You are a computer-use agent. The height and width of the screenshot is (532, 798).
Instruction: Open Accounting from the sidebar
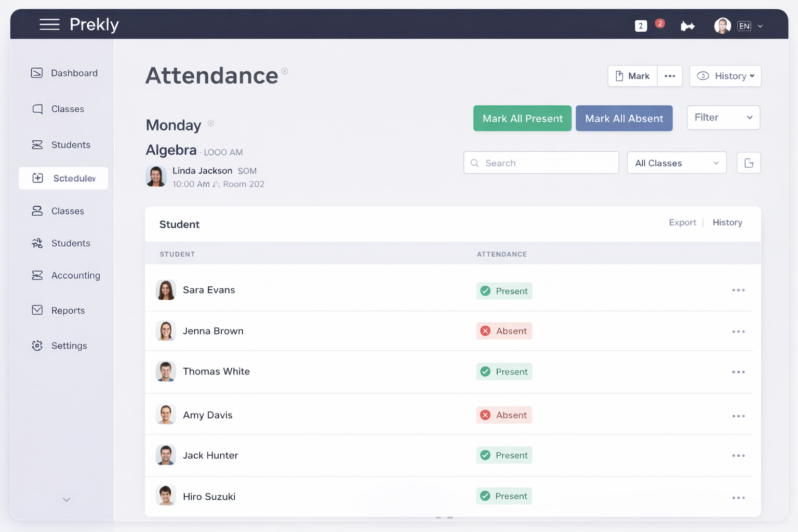[75, 275]
